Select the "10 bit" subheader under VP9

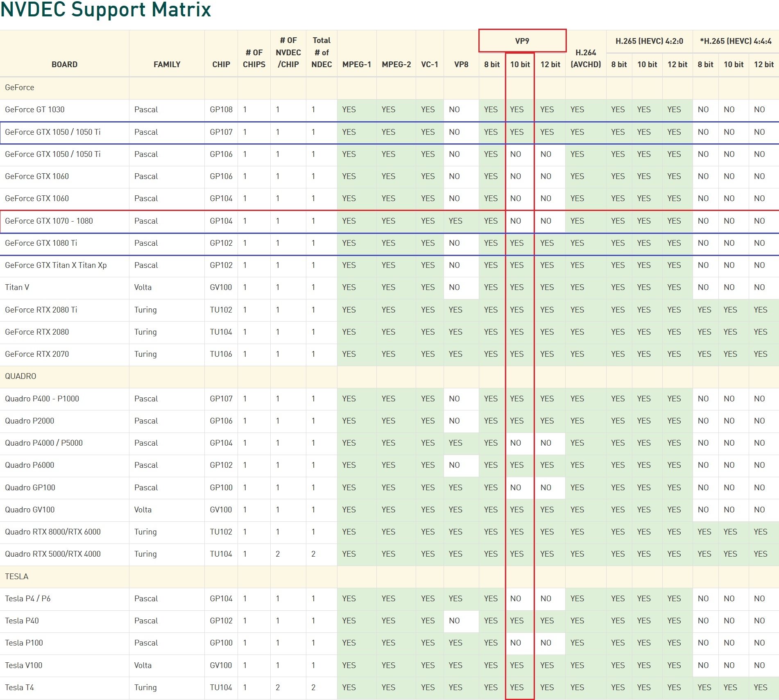520,64
